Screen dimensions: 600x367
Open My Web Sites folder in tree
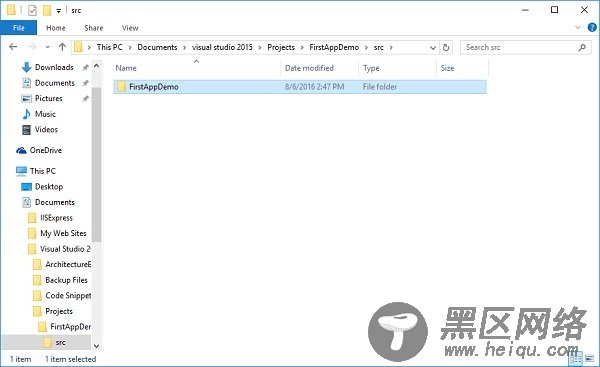[63, 233]
